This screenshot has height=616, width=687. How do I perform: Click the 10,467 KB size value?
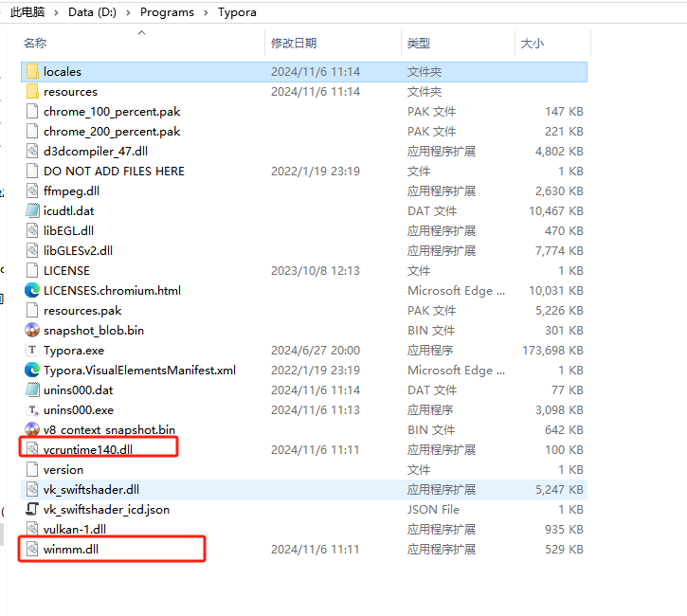tap(556, 211)
